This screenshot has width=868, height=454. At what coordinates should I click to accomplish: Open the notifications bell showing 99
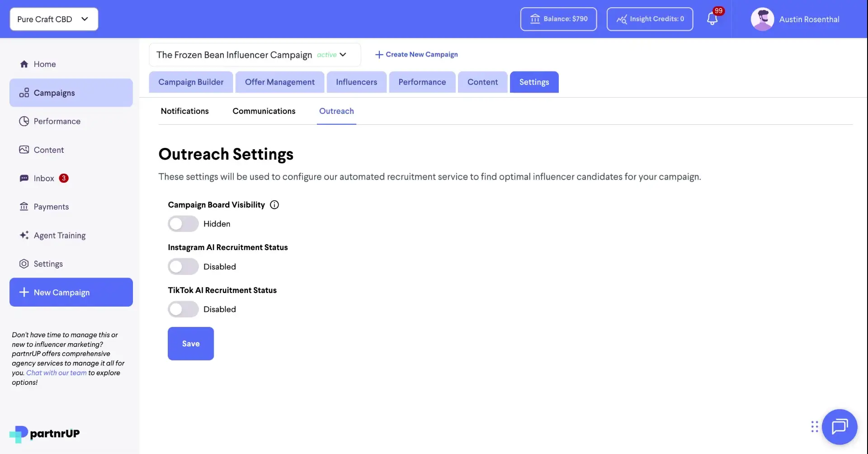point(713,19)
